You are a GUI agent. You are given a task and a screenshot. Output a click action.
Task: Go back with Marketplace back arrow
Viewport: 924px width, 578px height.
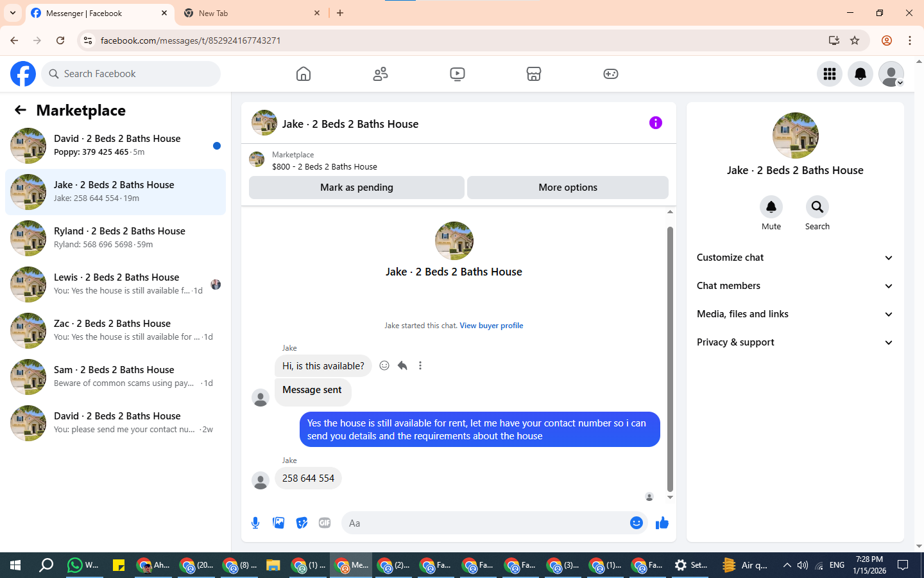(21, 110)
